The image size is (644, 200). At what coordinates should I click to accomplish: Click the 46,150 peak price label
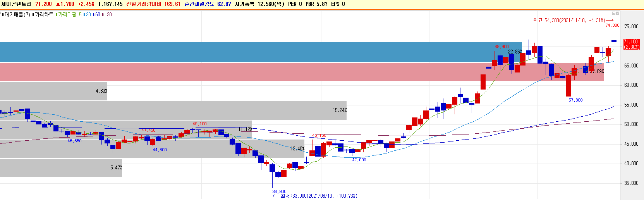pyautogui.click(x=319, y=136)
